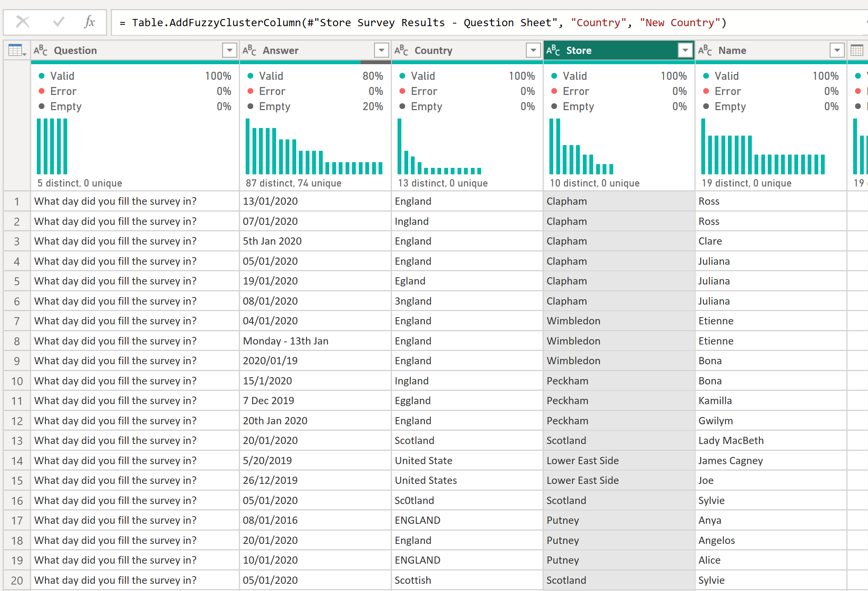
Task: Expand the Name column filter dropdown
Action: (837, 50)
